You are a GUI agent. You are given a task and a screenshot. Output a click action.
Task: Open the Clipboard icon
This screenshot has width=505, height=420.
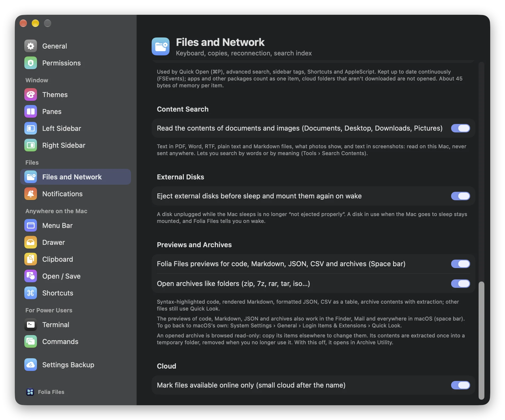coord(31,259)
